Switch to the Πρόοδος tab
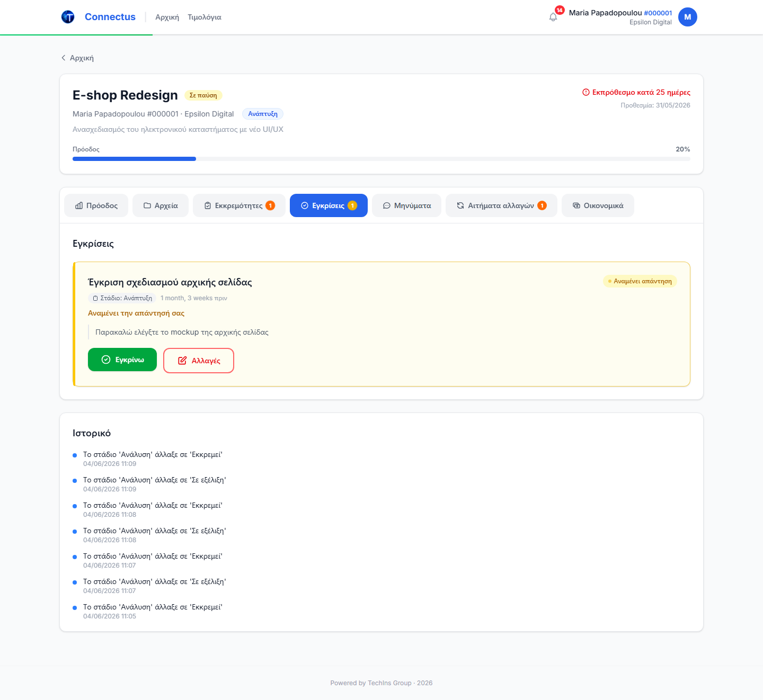The width and height of the screenshot is (763, 700). point(96,205)
